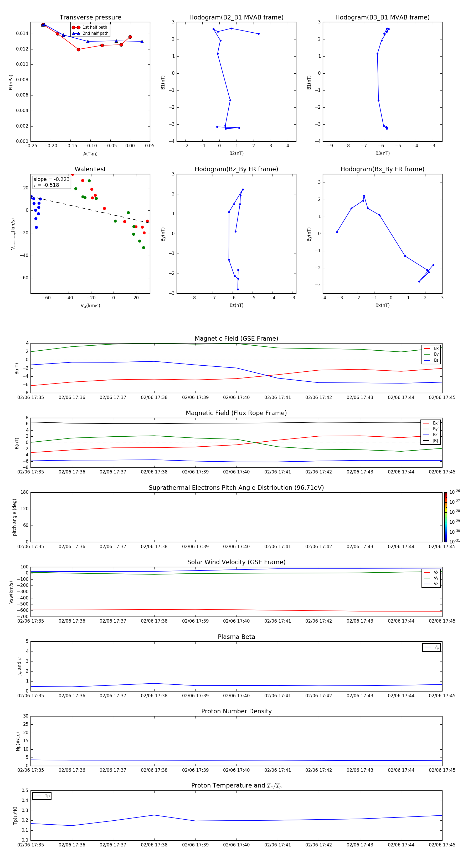Image resolution: width=473 pixels, height=868 pixels.
Task: Click the Pt(nPa) y-axis label
Action: pos(11,82)
